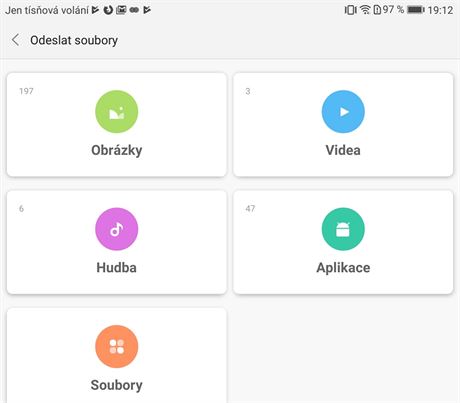
Task: Tap the vibrate mode status icon
Action: tap(350, 10)
